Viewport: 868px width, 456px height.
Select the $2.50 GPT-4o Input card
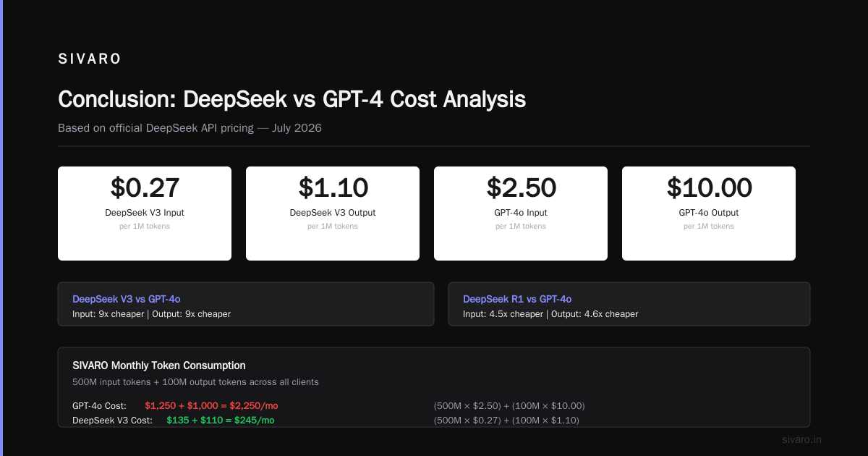[x=521, y=214]
